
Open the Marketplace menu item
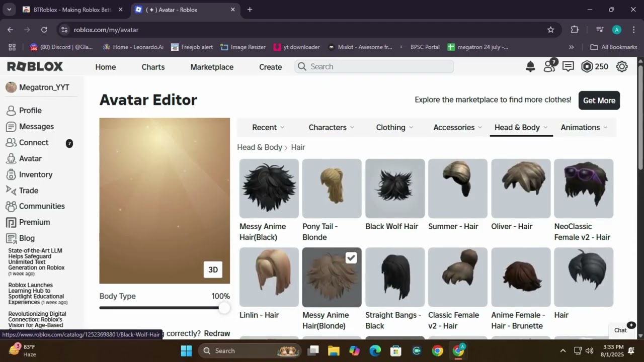(212, 67)
